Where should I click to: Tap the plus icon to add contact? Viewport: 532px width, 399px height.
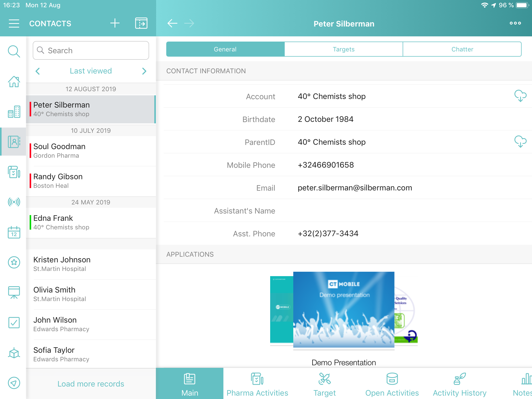point(115,23)
